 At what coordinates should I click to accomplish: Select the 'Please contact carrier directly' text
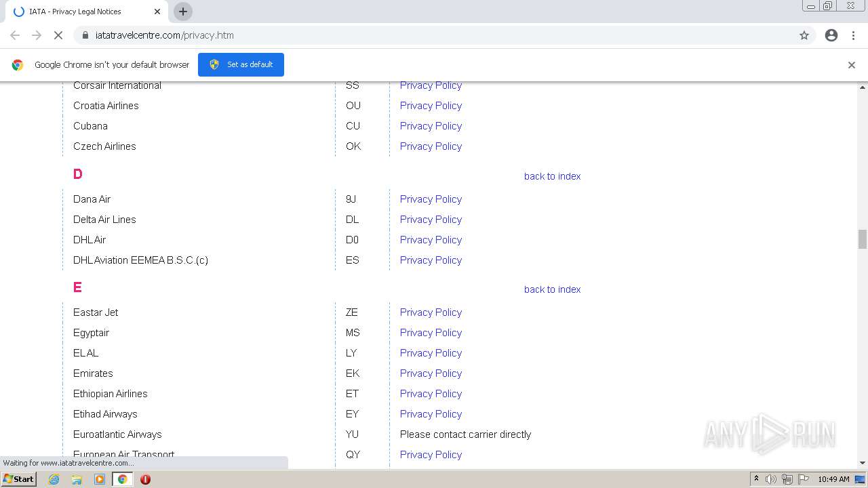click(x=465, y=434)
